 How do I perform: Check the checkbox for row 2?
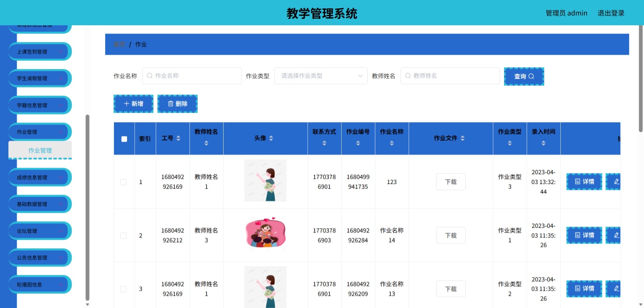123,236
